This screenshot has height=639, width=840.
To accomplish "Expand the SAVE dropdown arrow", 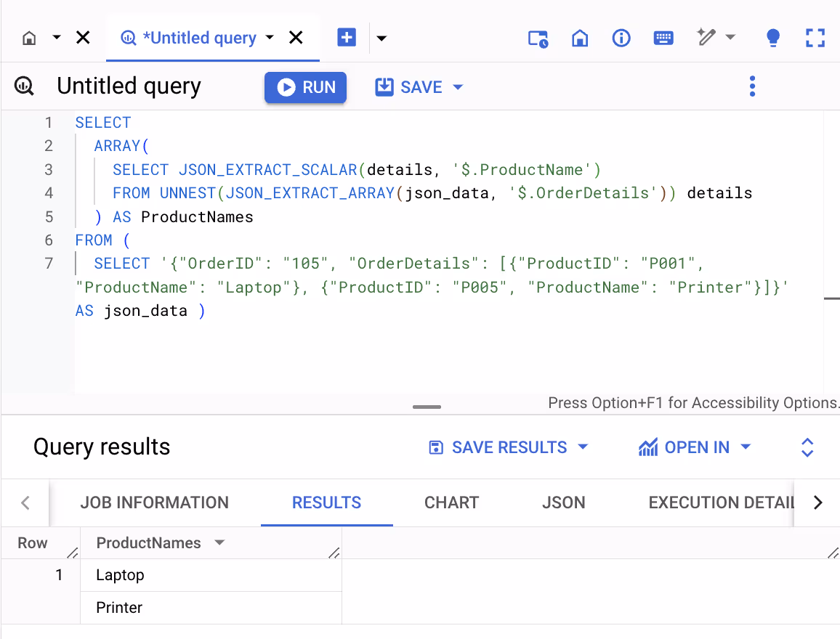I will coord(458,87).
